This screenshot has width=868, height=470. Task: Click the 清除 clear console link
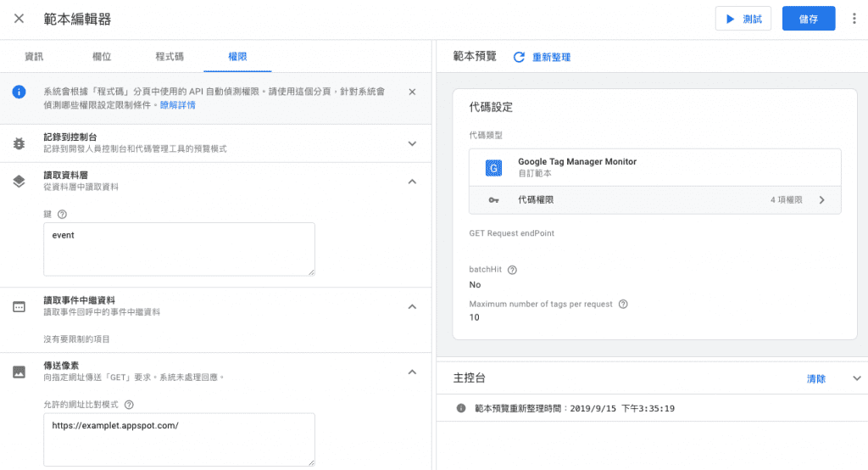click(816, 378)
